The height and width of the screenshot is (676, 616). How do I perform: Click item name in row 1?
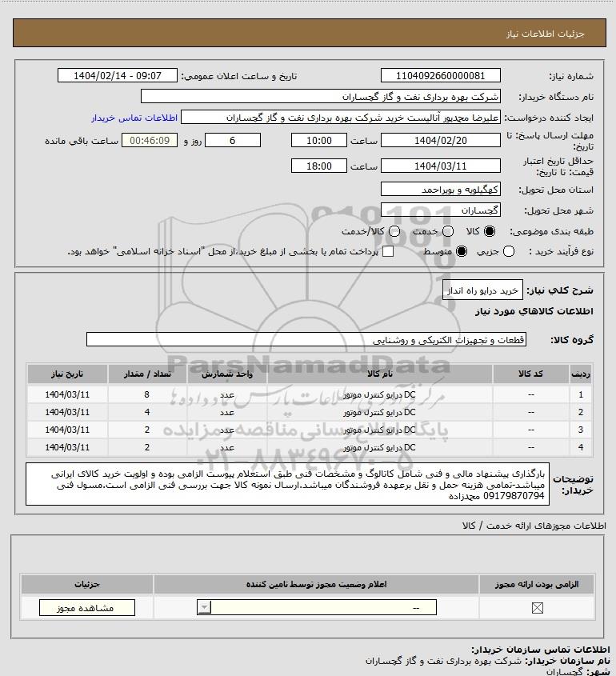pos(380,394)
